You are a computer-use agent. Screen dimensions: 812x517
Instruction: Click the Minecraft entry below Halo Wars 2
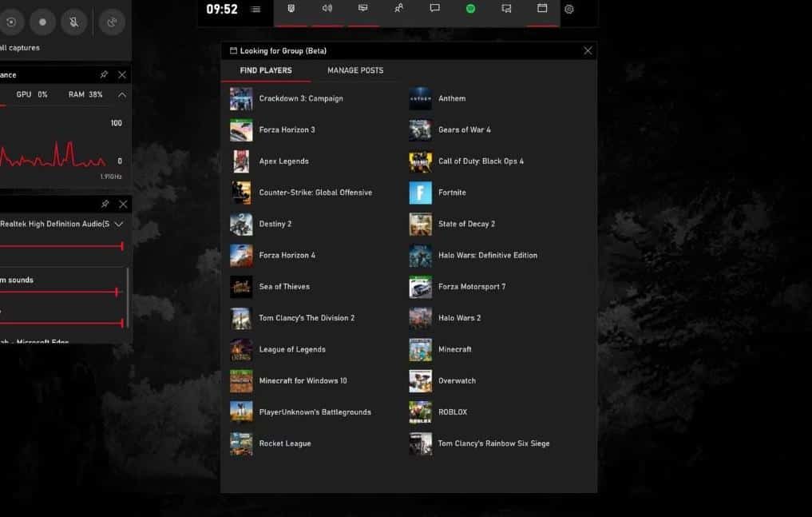(x=440, y=350)
